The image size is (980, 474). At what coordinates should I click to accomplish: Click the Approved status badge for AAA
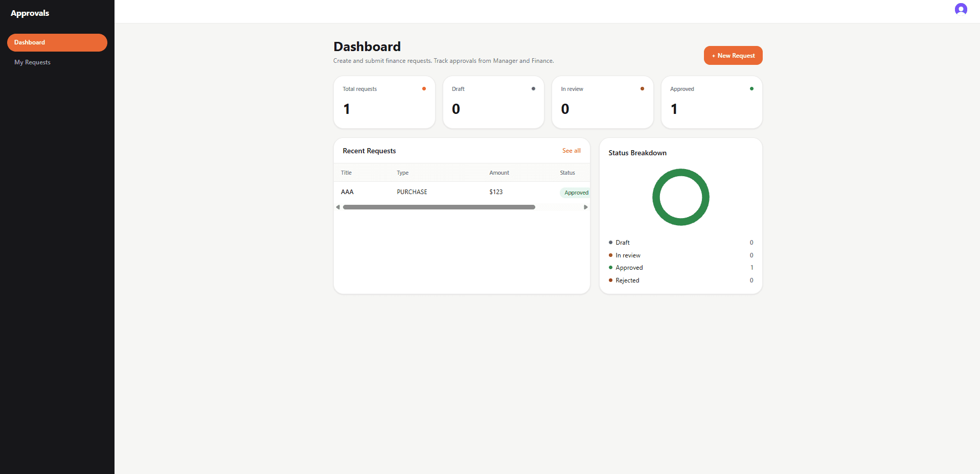[576, 193]
